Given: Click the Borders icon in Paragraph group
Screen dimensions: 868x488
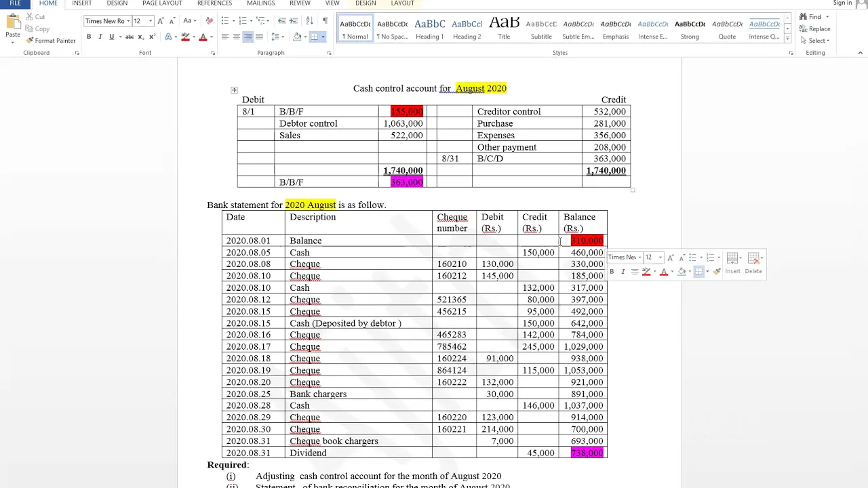Looking at the screenshot, I should (x=314, y=37).
